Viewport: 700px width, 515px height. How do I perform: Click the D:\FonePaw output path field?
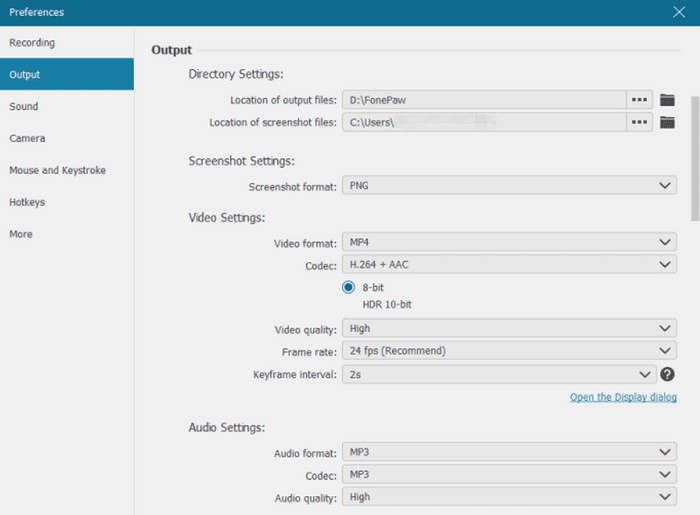pos(484,100)
